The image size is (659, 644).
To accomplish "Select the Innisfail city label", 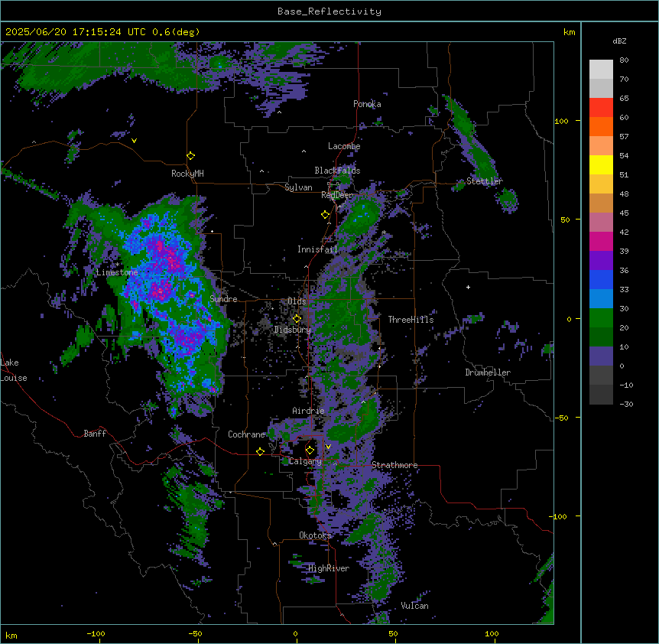I will click(x=317, y=249).
